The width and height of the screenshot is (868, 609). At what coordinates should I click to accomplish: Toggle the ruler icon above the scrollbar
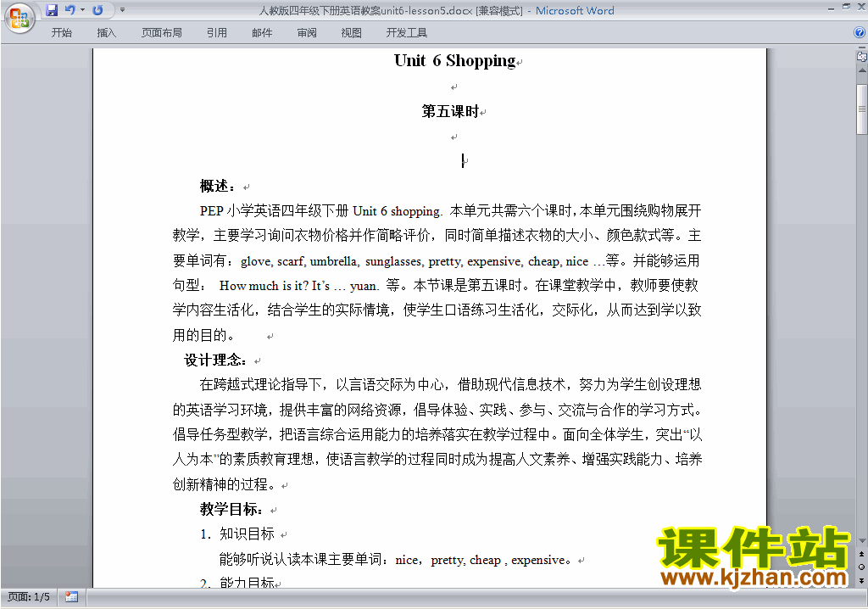(862, 56)
